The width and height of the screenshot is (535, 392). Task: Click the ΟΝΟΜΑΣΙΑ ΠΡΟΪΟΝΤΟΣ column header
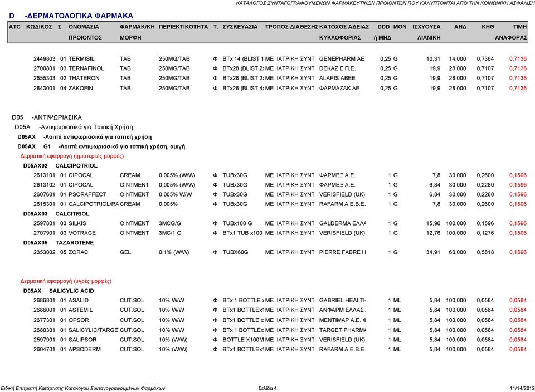(85, 32)
